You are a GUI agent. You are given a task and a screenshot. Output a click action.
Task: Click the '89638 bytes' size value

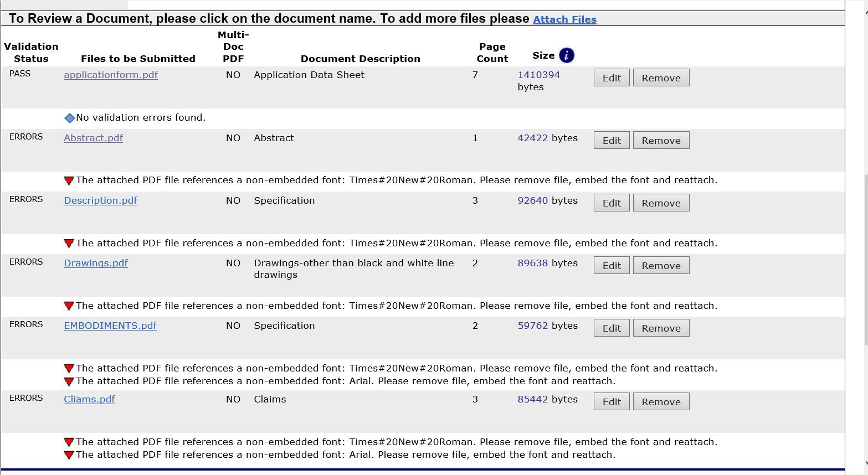point(547,263)
